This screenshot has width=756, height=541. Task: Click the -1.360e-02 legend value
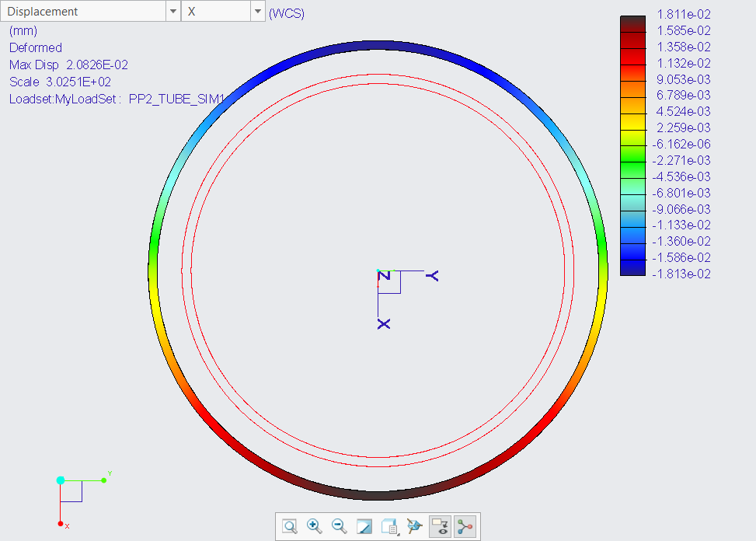click(681, 241)
